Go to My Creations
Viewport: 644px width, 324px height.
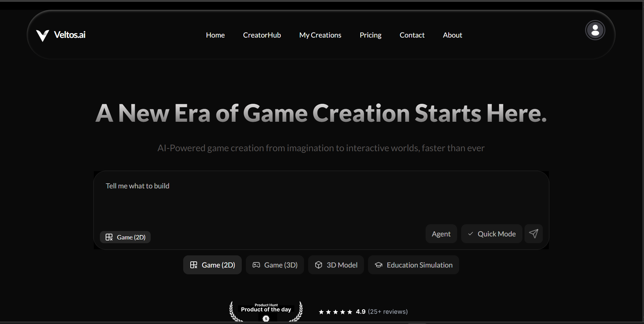[320, 35]
